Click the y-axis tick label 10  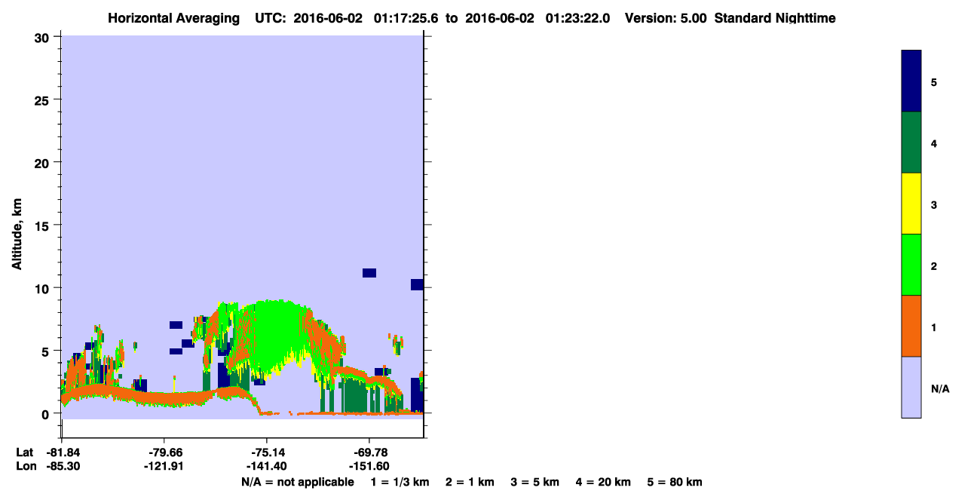[x=44, y=288]
